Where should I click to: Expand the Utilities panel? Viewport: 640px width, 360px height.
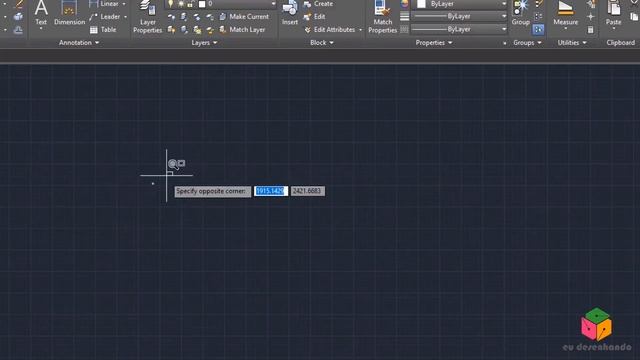coord(572,42)
